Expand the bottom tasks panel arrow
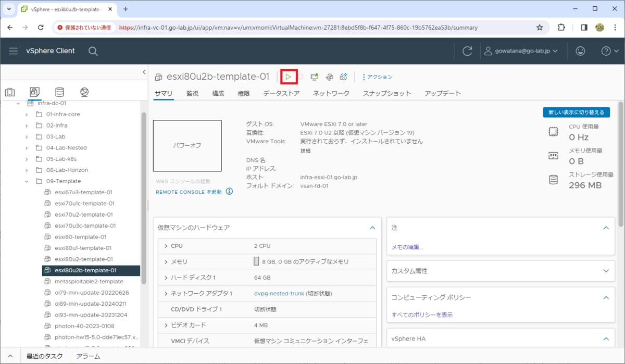The height and width of the screenshot is (364, 625). [10, 357]
